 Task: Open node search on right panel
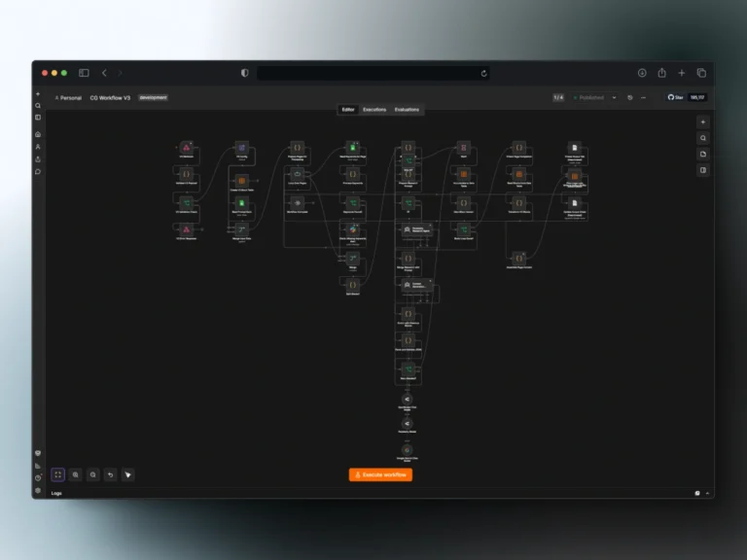point(703,138)
